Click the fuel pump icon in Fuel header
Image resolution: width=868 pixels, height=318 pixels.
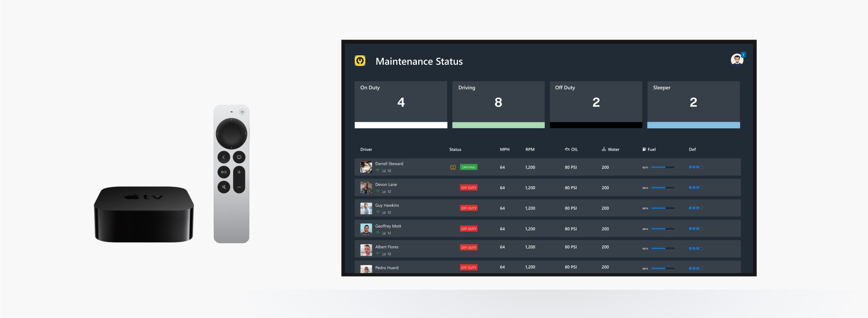pos(644,149)
